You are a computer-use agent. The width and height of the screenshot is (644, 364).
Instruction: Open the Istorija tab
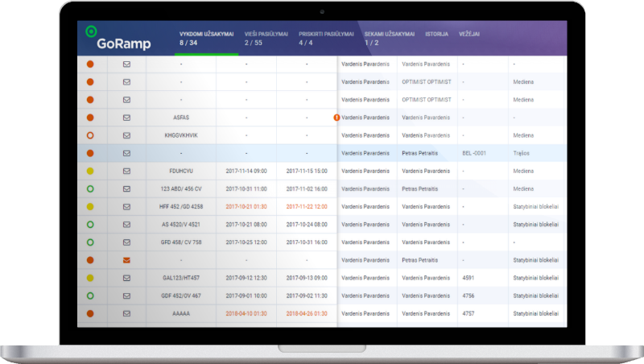click(x=436, y=34)
